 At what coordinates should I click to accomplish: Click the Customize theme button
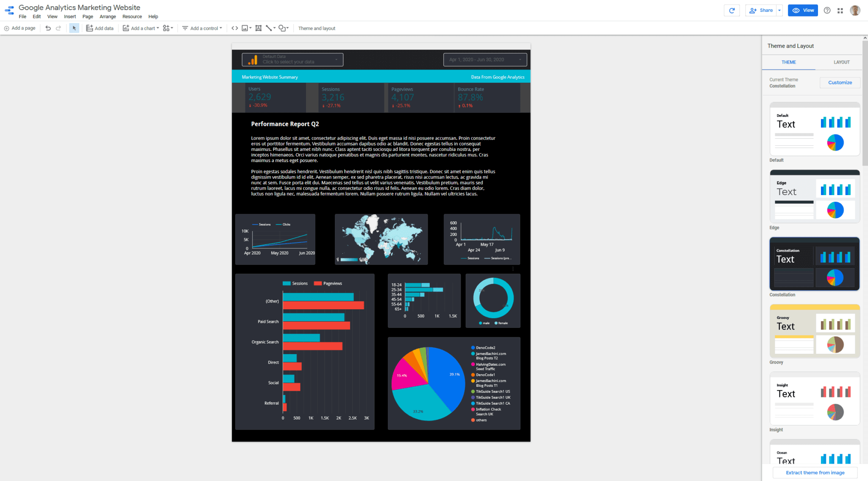coord(840,82)
